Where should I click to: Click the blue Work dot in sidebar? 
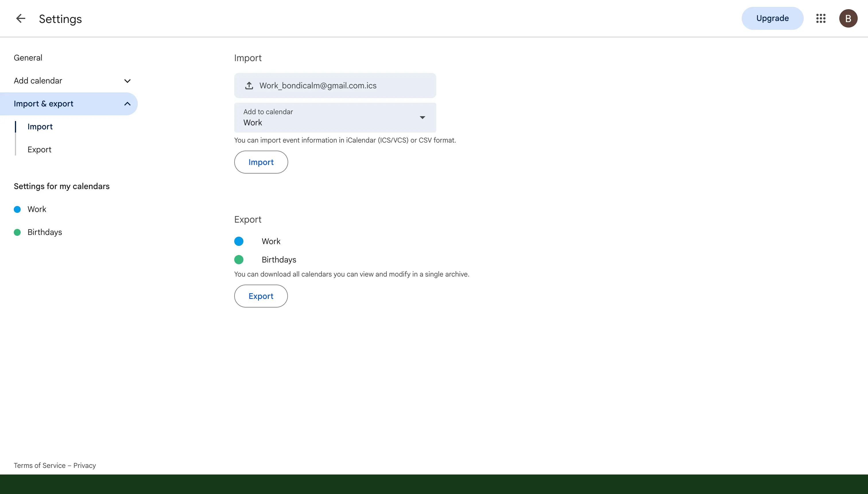17,209
